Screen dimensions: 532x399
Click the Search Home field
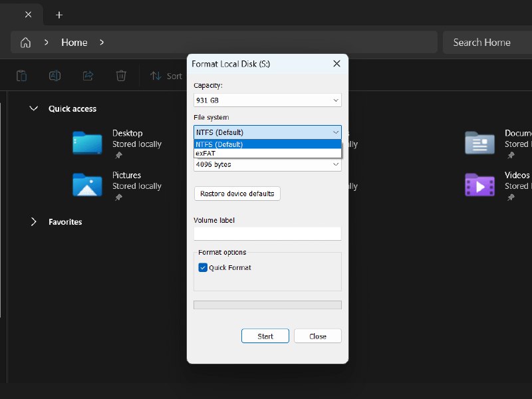pos(487,43)
